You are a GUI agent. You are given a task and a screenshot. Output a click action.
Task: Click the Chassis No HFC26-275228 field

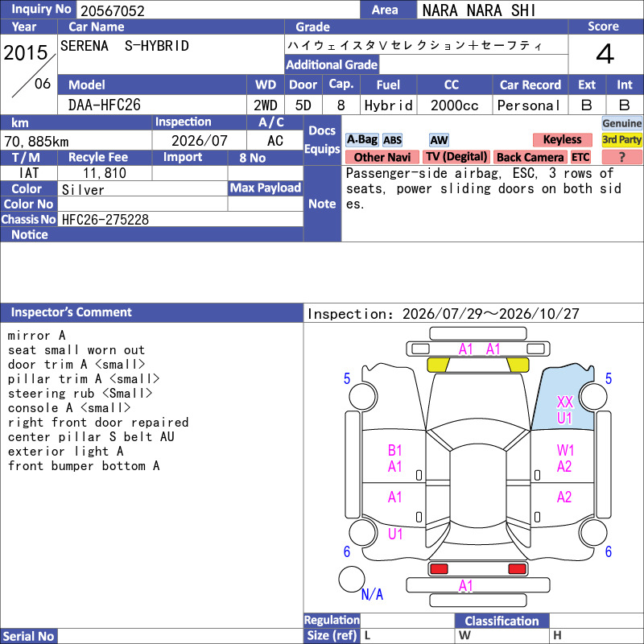(180, 219)
